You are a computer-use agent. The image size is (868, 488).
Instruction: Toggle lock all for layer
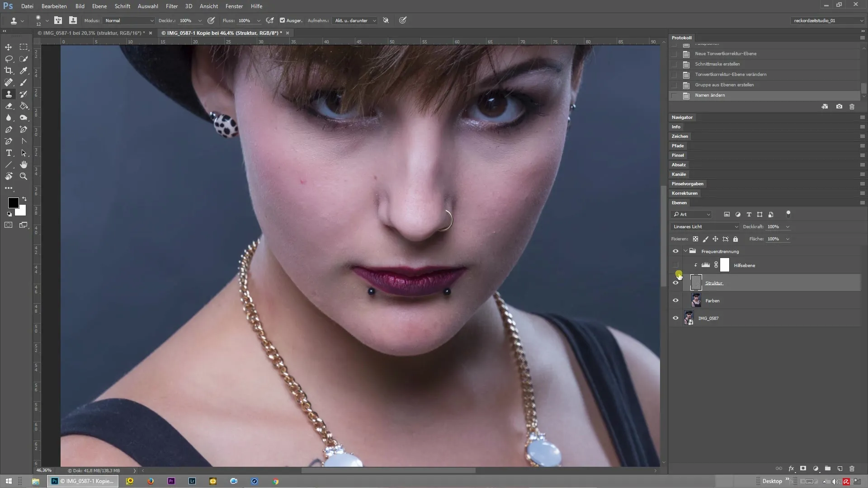click(x=736, y=239)
